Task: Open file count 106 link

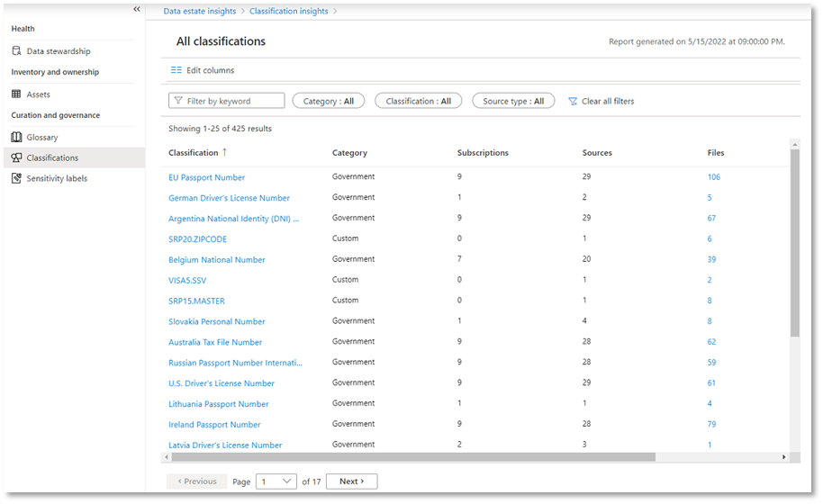Action: tap(713, 177)
